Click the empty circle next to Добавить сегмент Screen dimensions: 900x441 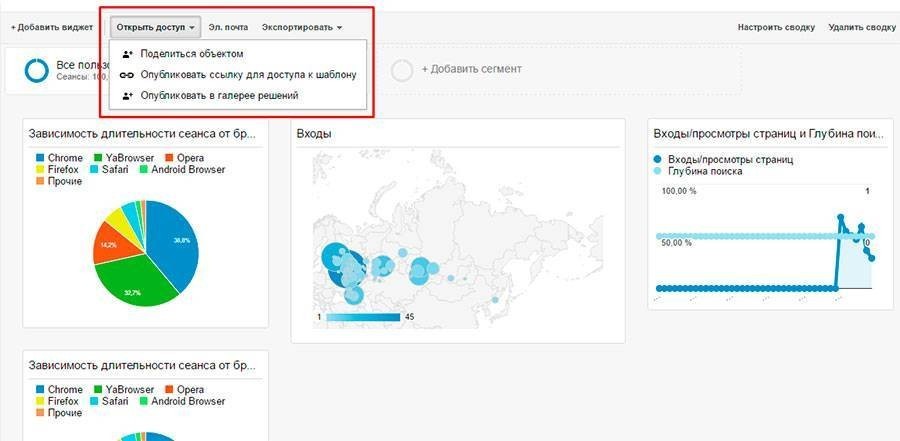pyautogui.click(x=402, y=70)
